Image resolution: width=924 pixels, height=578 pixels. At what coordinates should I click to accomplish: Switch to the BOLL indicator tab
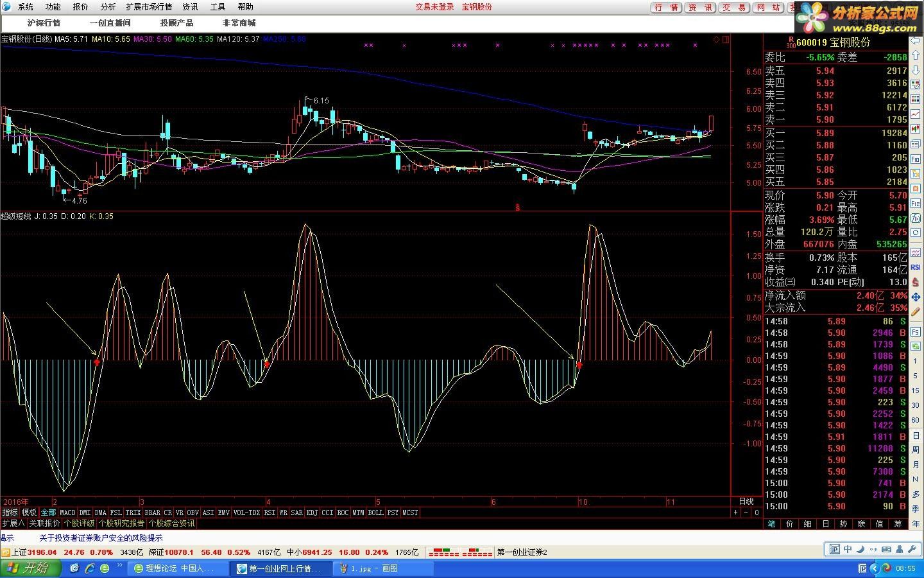coord(375,512)
